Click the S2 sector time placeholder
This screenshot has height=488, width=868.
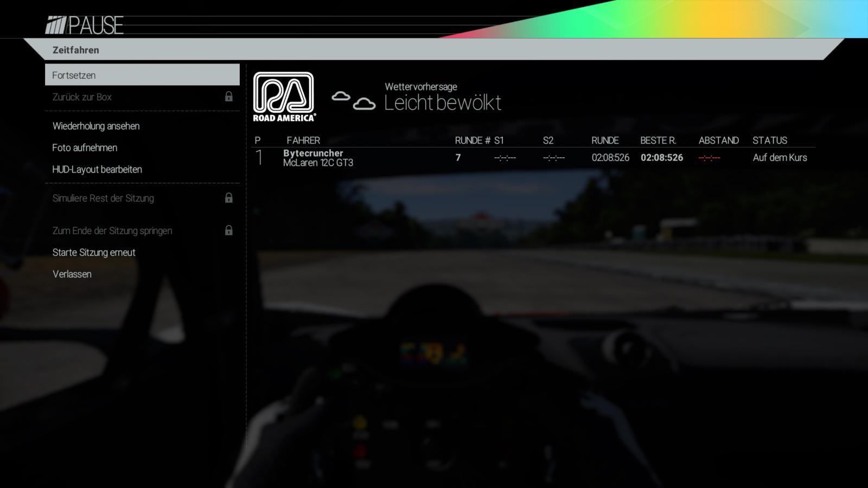pos(554,158)
